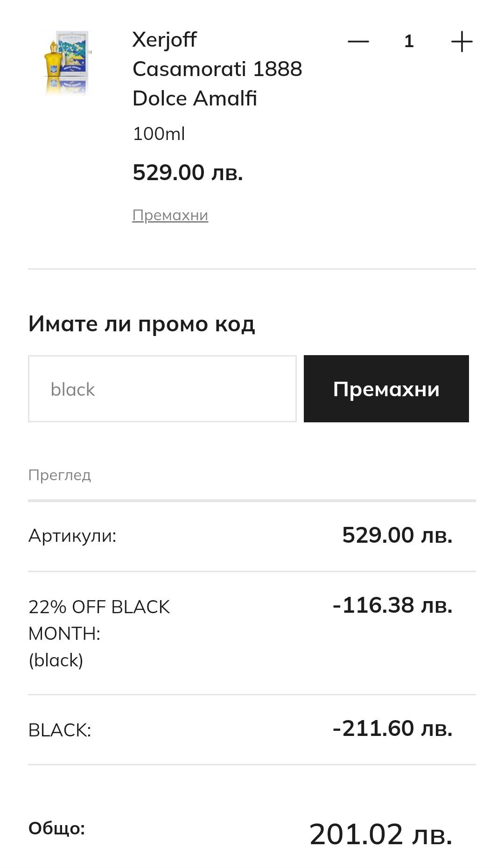Click the product price 529.00 лв. under 100ml
The image size is (504, 868).
pos(188,173)
